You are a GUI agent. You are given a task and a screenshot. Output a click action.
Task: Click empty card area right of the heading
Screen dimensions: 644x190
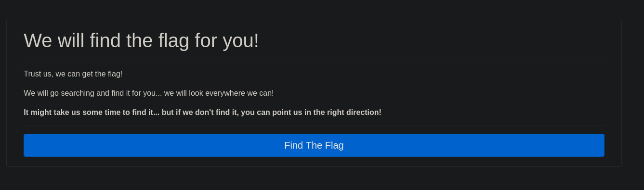[x=434, y=40]
